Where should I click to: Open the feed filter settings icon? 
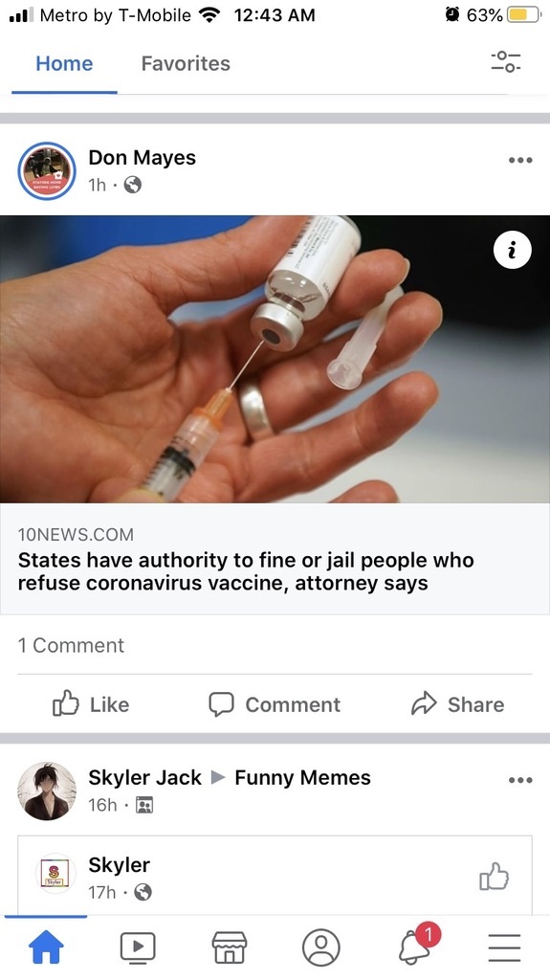pos(506,62)
